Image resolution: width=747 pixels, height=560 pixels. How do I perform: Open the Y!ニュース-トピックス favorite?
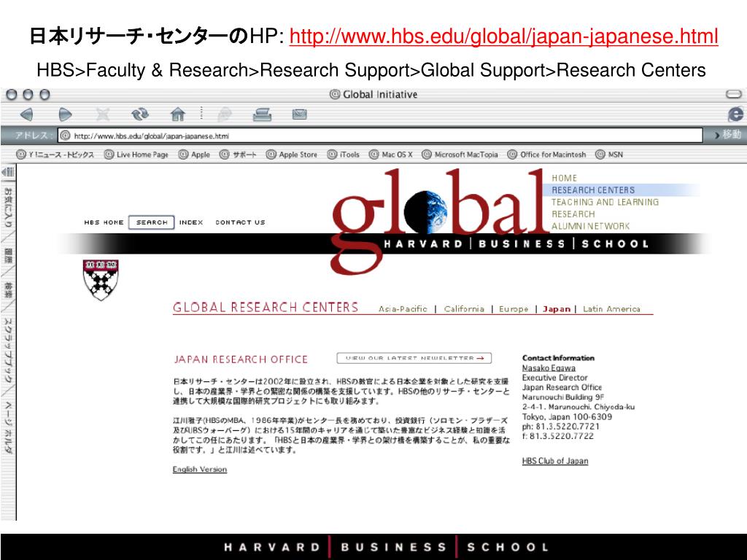click(55, 155)
